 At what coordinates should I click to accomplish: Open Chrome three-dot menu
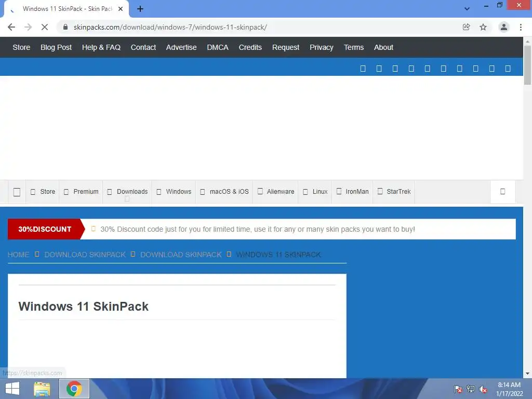[521, 27]
